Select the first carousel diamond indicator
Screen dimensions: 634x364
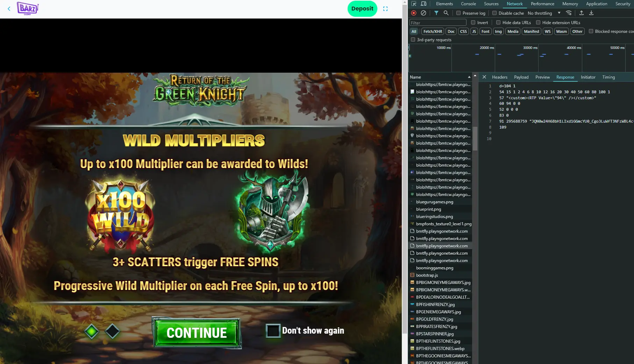[92, 331]
